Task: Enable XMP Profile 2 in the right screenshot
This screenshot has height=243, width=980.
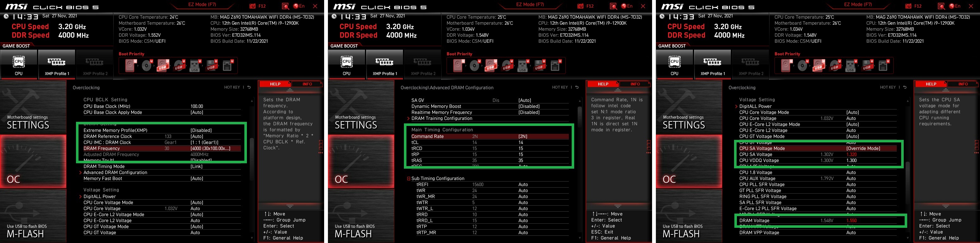Action: pyautogui.click(x=751, y=64)
